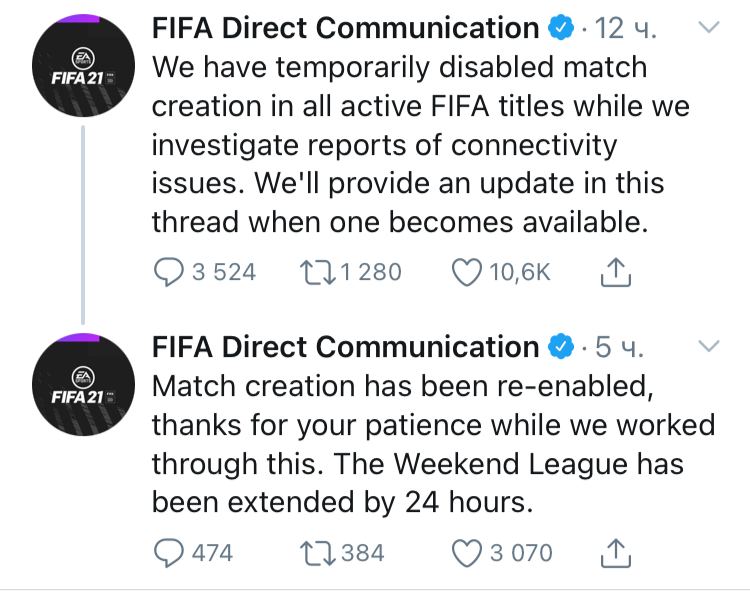Open the re-enabled match creation tweet text
This screenshot has height=594, width=750.
pyautogui.click(x=430, y=443)
